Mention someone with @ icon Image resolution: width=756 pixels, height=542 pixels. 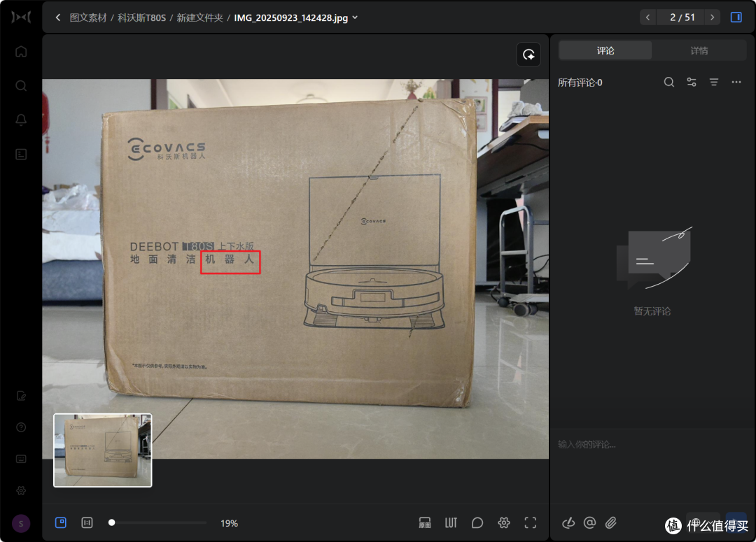(x=589, y=522)
